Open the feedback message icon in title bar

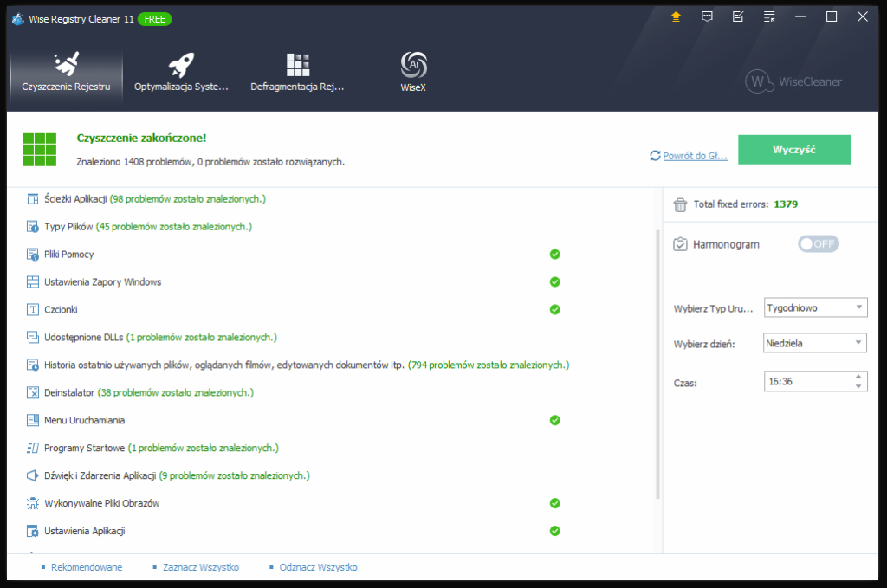[x=707, y=16]
